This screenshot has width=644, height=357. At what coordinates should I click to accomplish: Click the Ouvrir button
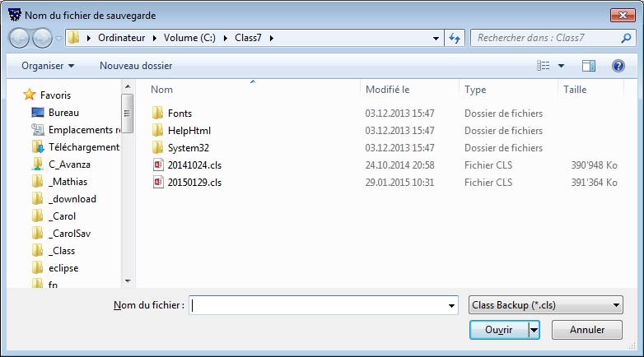[499, 330]
